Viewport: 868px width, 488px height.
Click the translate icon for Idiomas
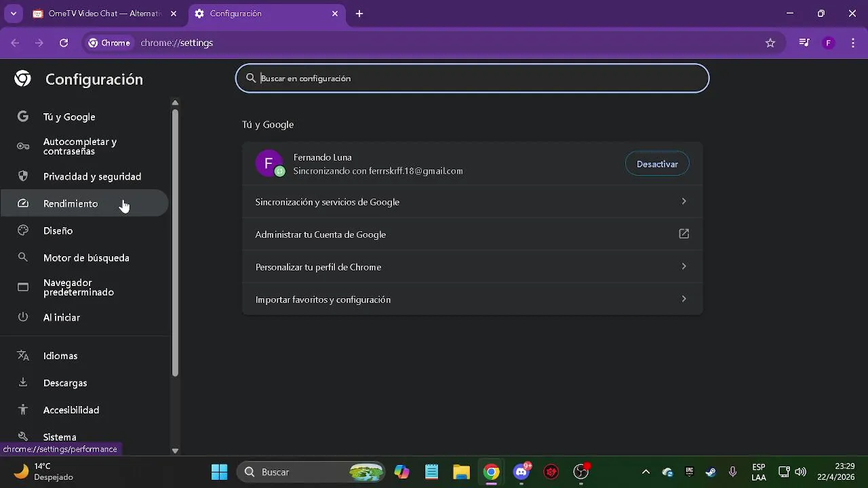(x=23, y=355)
